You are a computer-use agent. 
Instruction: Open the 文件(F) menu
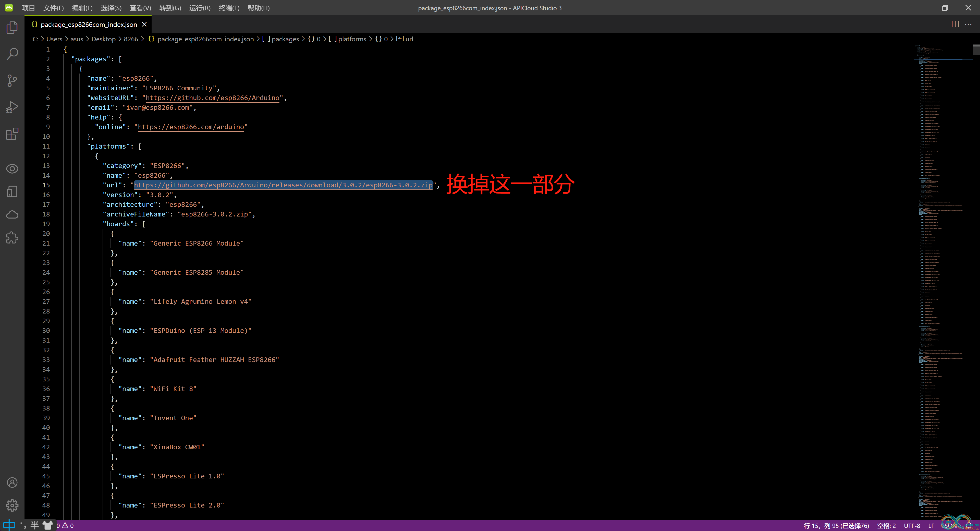click(x=53, y=8)
